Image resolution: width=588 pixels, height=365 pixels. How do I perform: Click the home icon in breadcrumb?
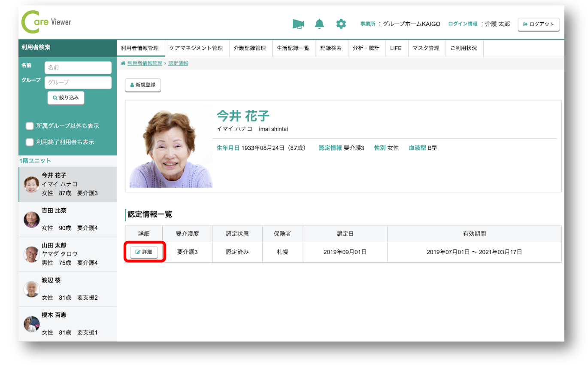(123, 64)
